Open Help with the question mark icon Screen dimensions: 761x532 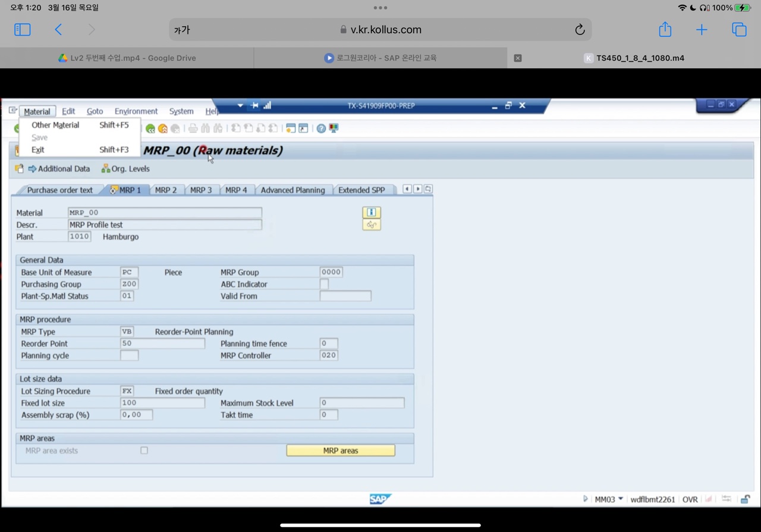click(x=321, y=128)
